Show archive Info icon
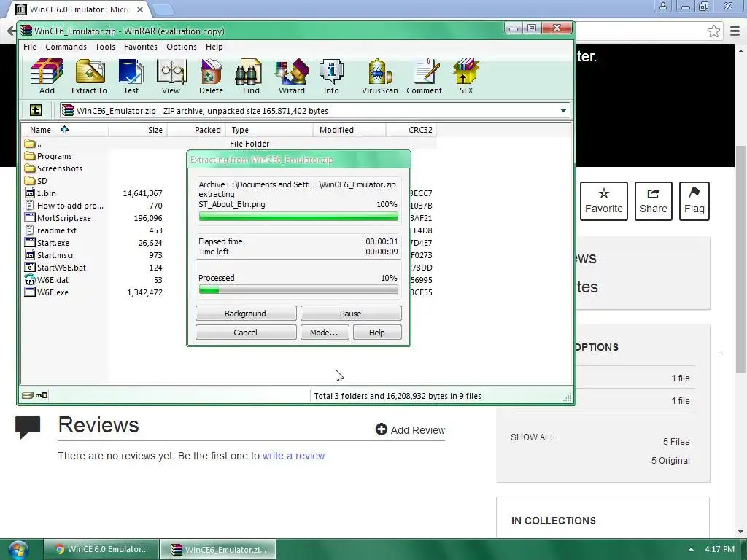Viewport: 747px width, 560px height. (x=331, y=76)
